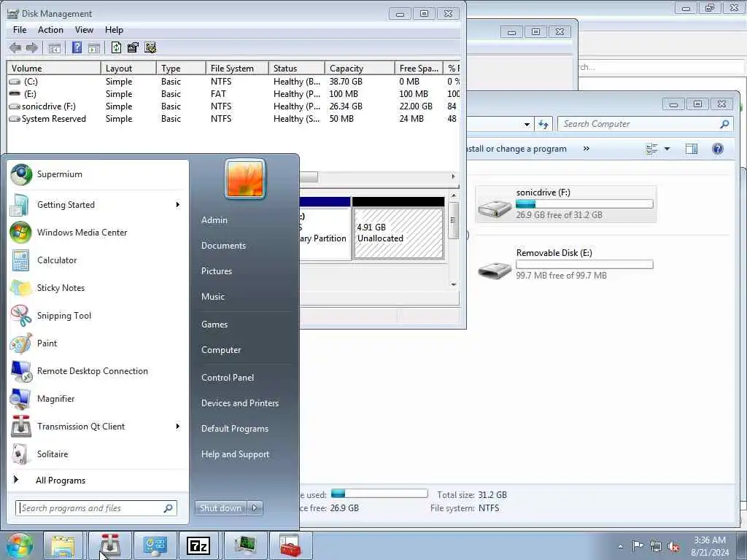Open Supermium from the Start menu

click(98, 174)
